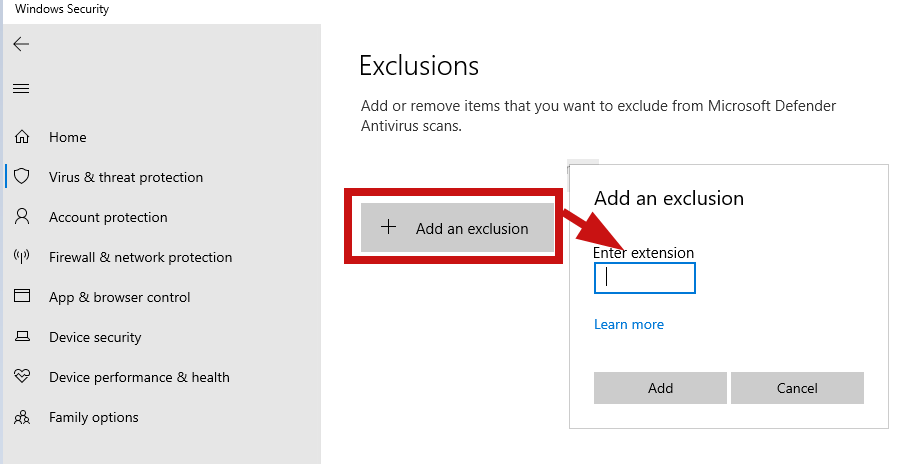The width and height of the screenshot is (909, 464).
Task: Select Virus & threat protection menu item
Action: (x=126, y=177)
